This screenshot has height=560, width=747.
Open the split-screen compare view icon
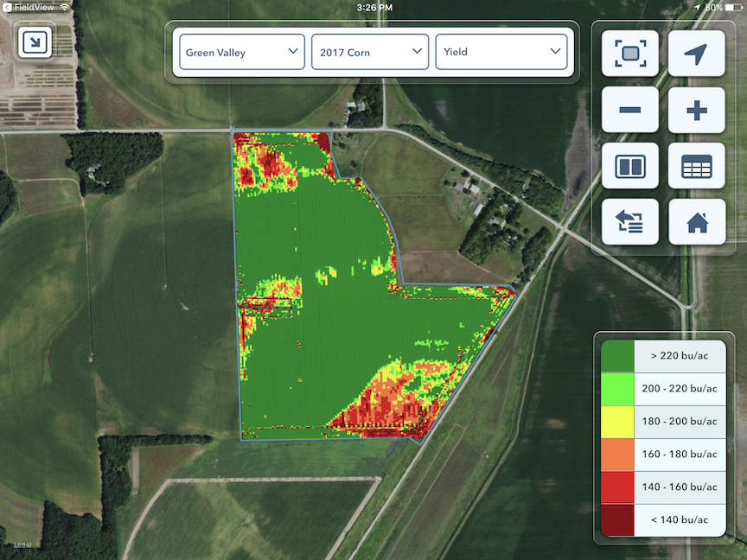(x=629, y=166)
